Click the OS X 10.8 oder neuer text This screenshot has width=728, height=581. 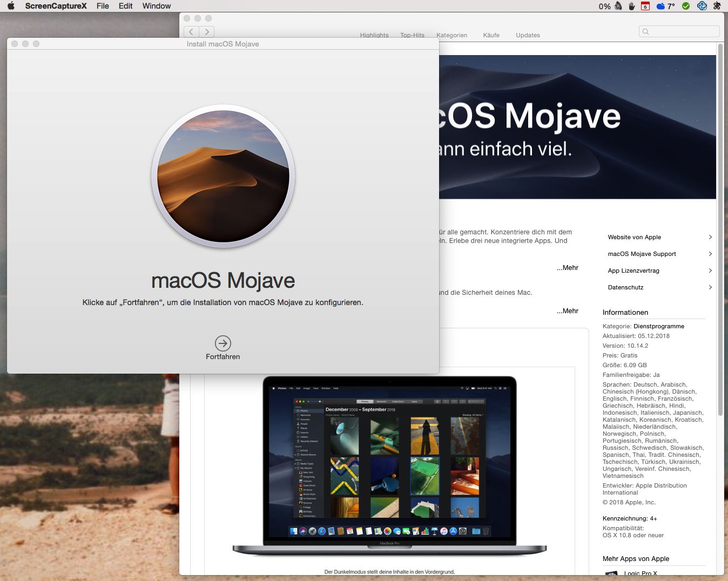click(633, 535)
